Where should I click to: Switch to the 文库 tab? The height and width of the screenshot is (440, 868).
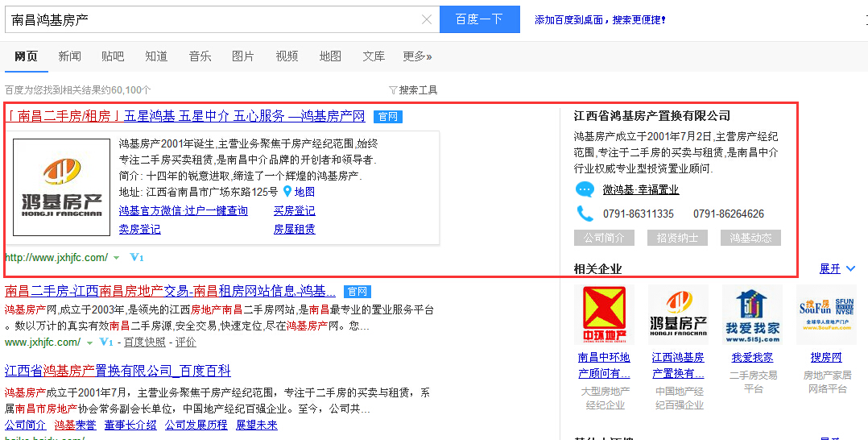[x=374, y=56]
